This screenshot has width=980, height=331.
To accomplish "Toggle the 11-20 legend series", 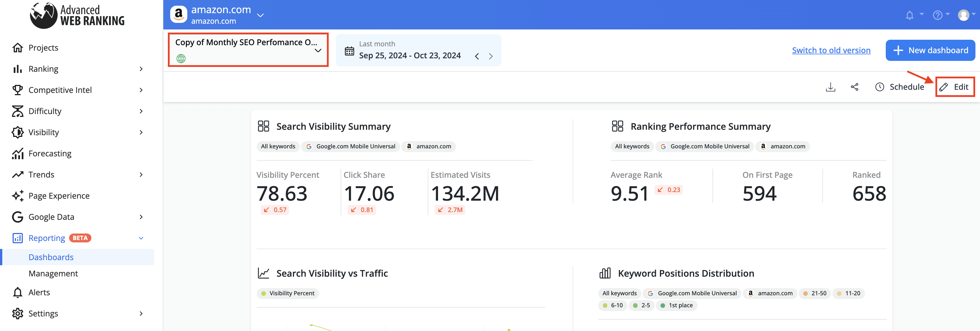I will [849, 293].
